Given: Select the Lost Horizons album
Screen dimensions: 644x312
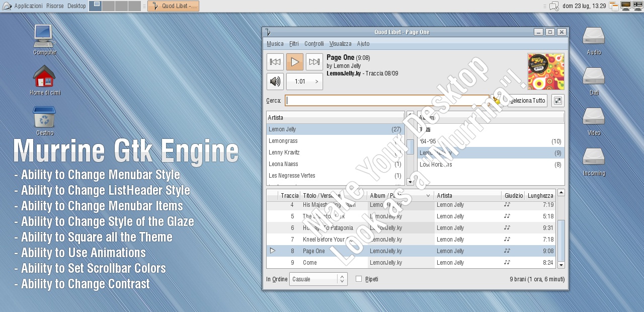Looking at the screenshot, I should tap(491, 165).
